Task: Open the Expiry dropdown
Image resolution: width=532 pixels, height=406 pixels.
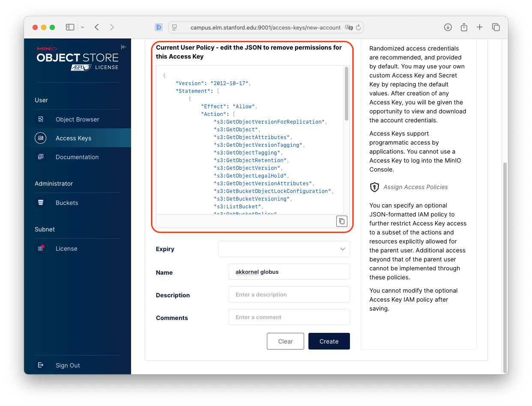Action: pos(284,249)
